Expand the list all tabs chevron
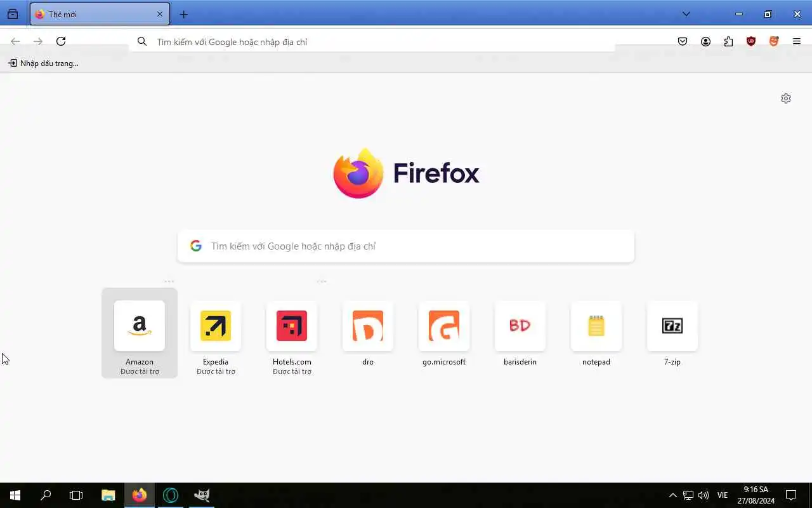The image size is (812, 508). 686,14
